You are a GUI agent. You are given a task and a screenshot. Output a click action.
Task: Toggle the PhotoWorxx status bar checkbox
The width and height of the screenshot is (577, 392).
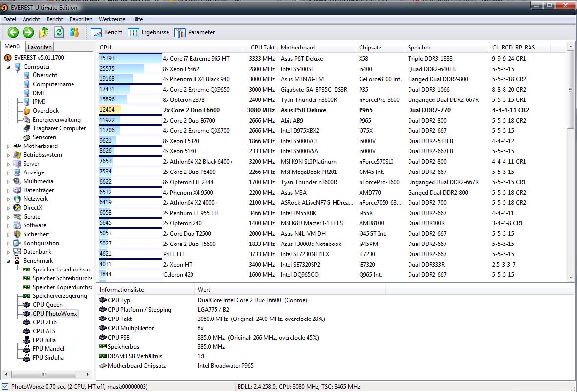[5, 387]
